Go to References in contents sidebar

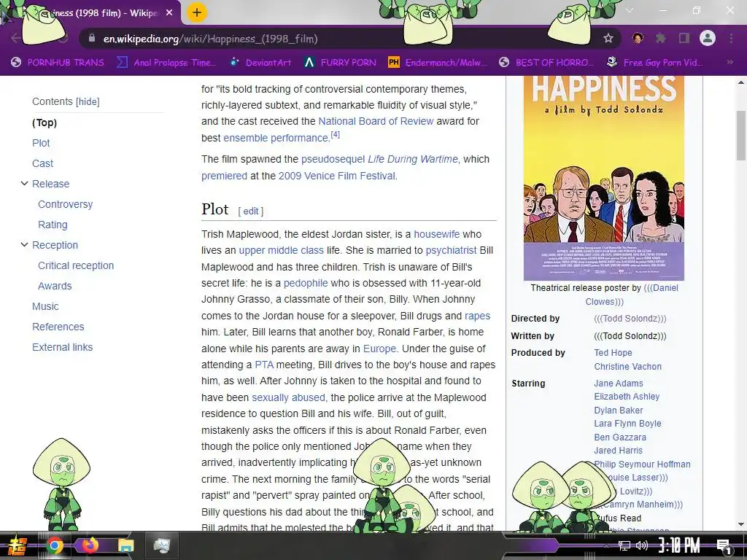pos(58,327)
